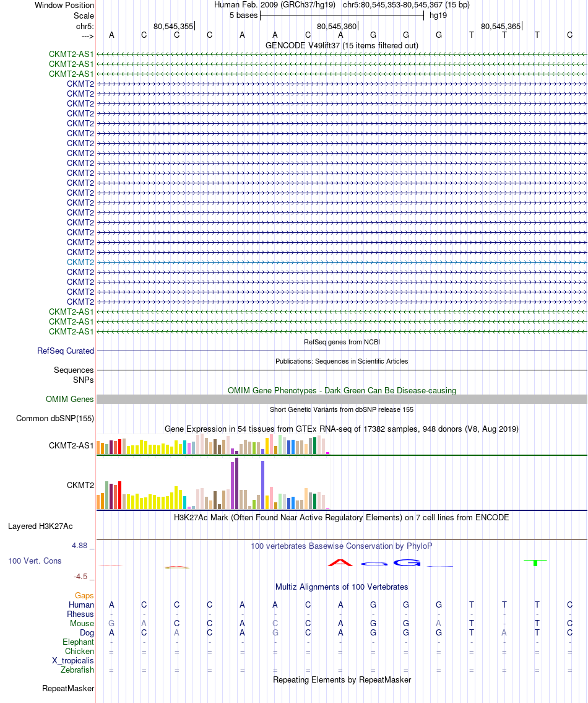Image resolution: width=588 pixels, height=703 pixels.
Task: Click the gray OMIM Genes bar
Action: 342,399
